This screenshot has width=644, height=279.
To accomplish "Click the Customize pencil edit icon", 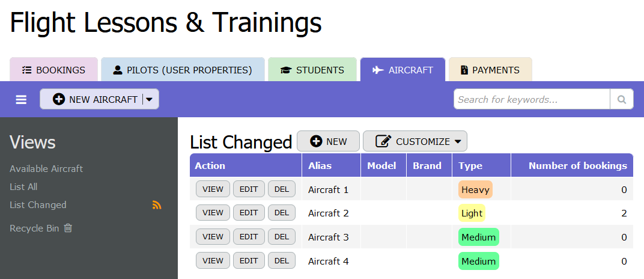I will coord(383,141).
